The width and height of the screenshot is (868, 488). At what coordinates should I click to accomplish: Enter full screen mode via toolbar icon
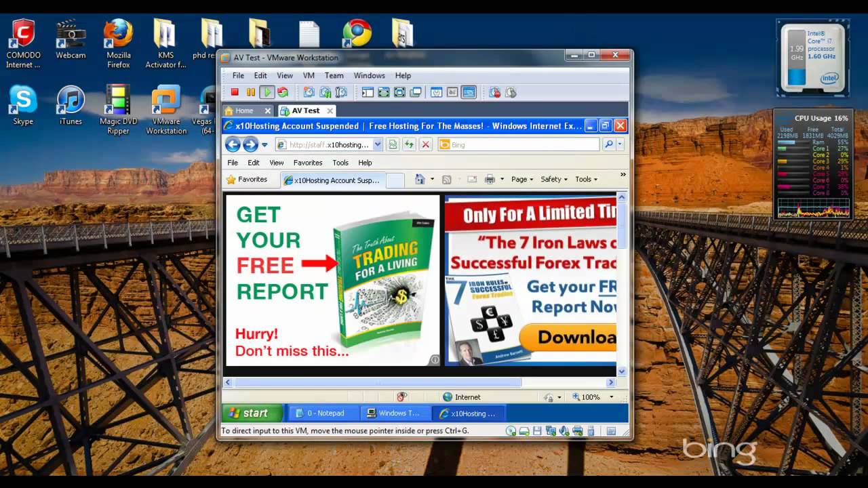coord(399,92)
